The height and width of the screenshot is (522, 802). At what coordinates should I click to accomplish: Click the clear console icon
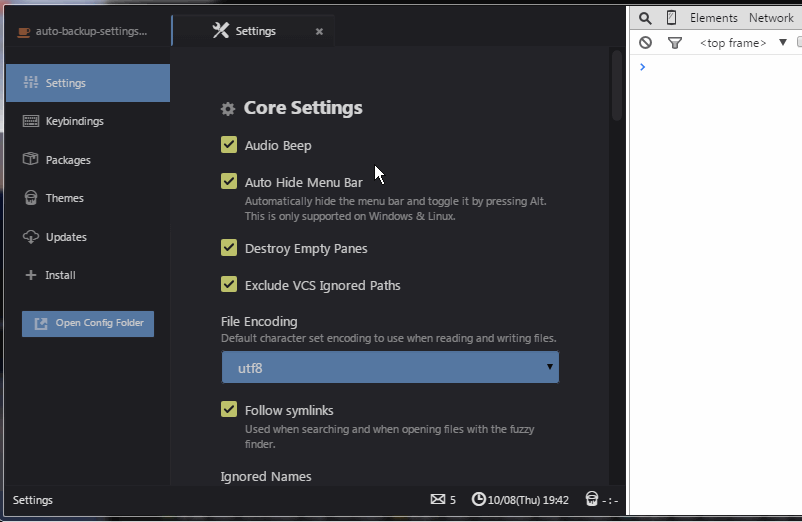(x=645, y=42)
